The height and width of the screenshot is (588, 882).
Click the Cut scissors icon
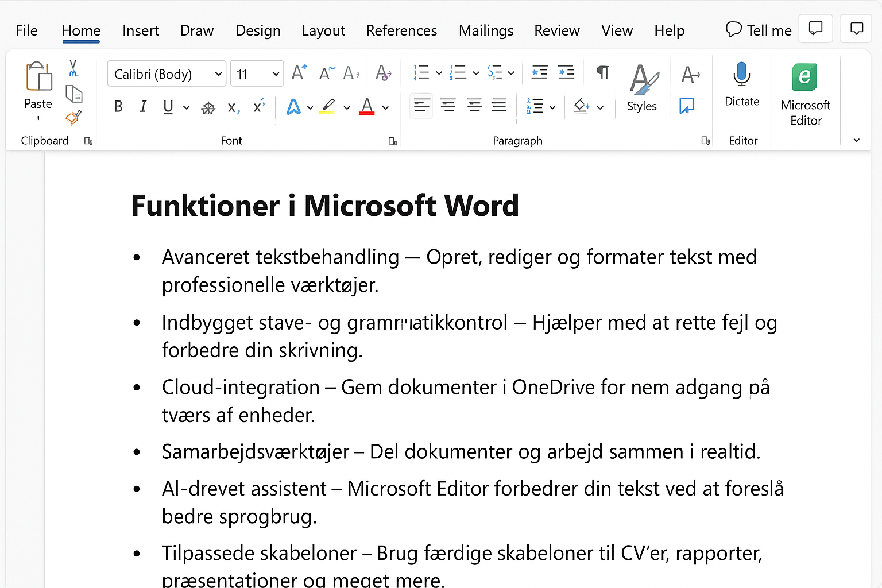point(73,68)
